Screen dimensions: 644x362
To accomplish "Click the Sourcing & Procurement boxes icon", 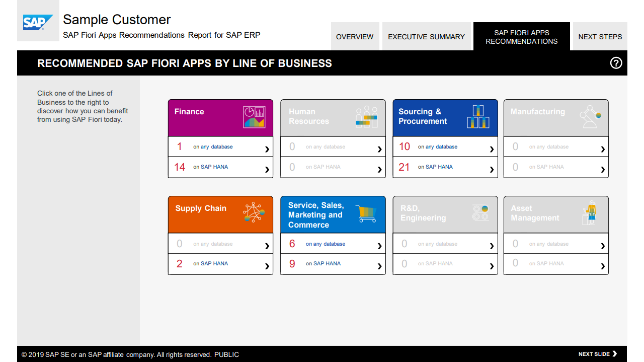I will click(478, 116).
